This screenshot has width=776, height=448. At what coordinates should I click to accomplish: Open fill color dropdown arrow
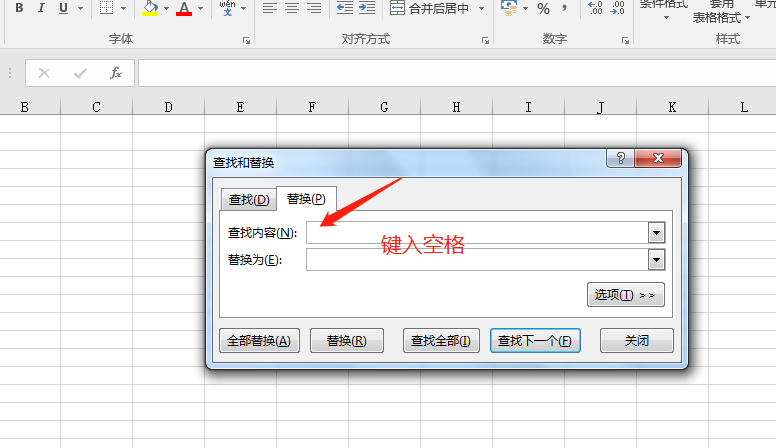(166, 8)
